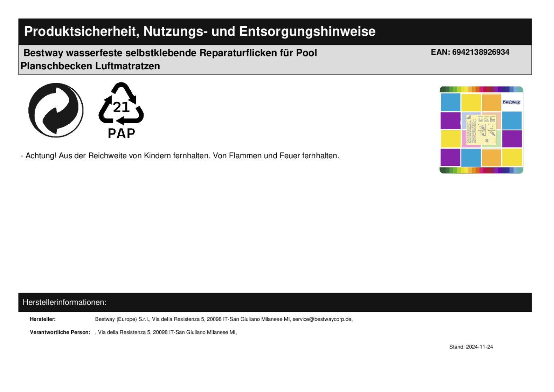
Task: Click the 'Herstellerinformationen:' section header
Action: 64,302
